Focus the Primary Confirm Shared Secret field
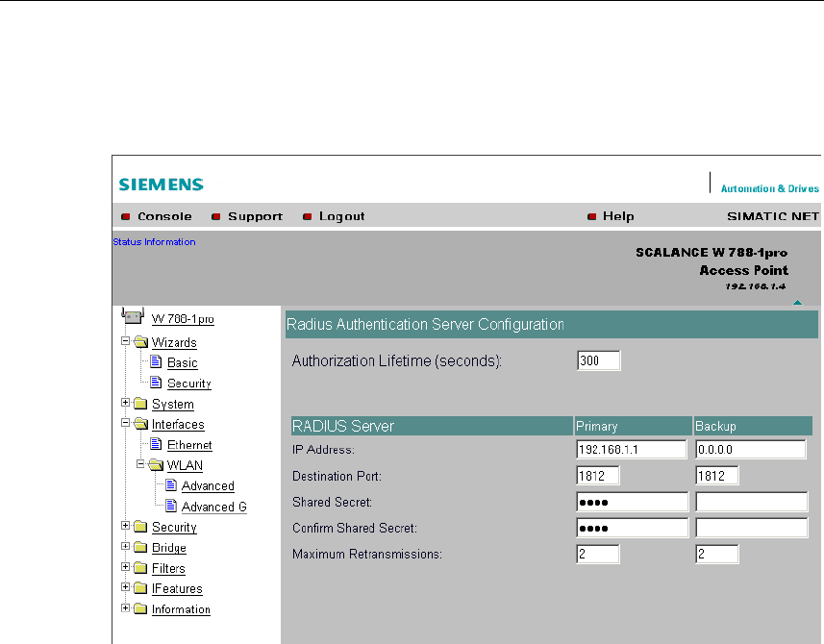This screenshot has height=644, width=824. click(x=633, y=528)
